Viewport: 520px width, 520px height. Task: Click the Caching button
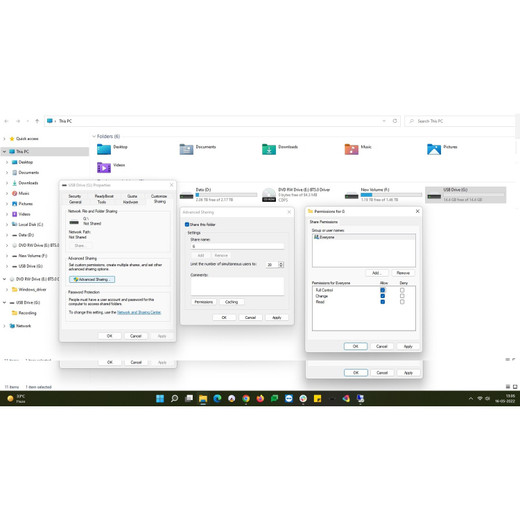[232, 302]
